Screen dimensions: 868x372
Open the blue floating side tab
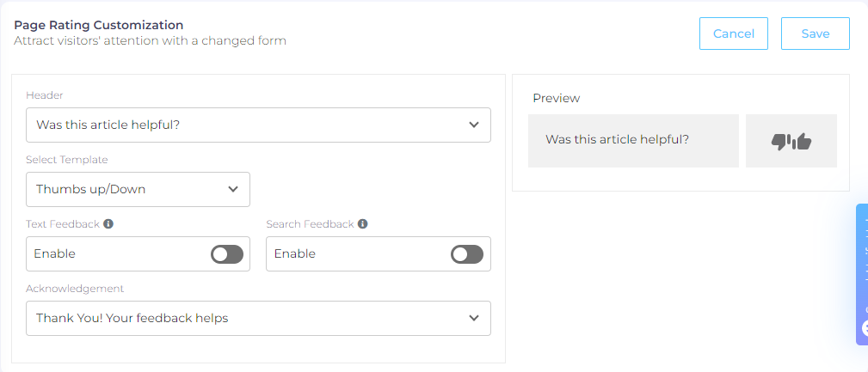coord(862,266)
